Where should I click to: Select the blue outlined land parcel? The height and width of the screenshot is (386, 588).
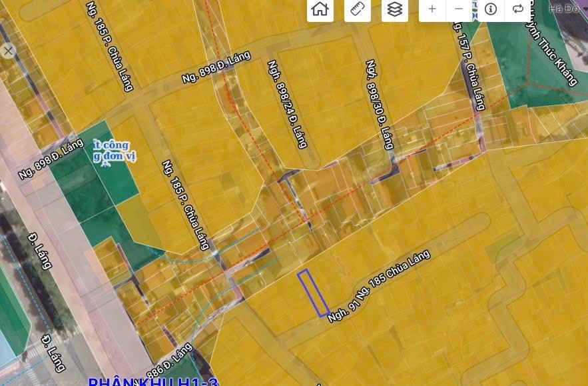[x=313, y=293]
